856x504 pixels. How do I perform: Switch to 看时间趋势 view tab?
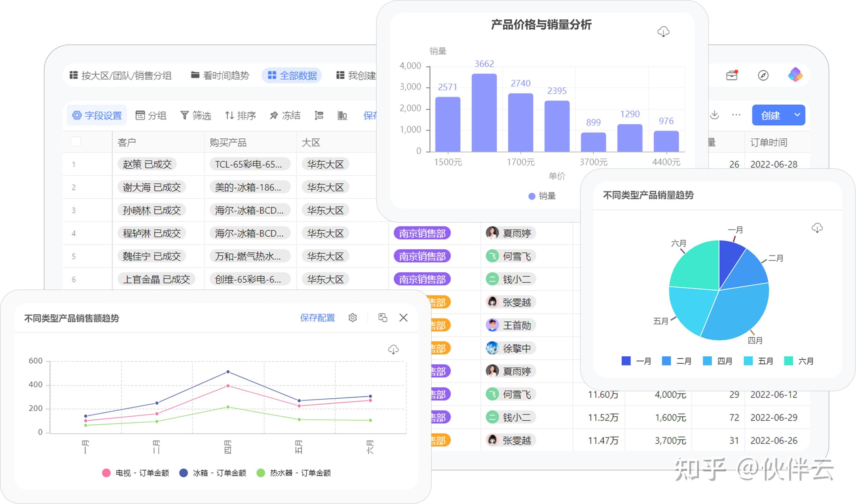pyautogui.click(x=220, y=75)
